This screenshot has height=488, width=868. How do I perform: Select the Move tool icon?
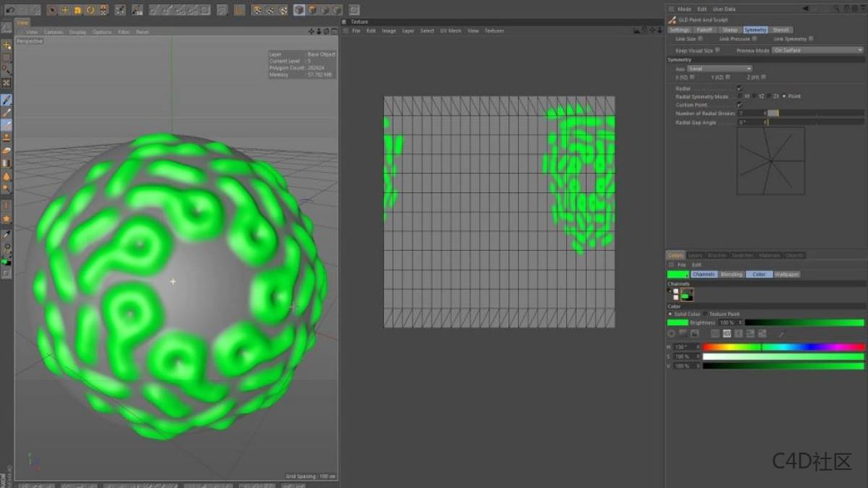tap(65, 9)
